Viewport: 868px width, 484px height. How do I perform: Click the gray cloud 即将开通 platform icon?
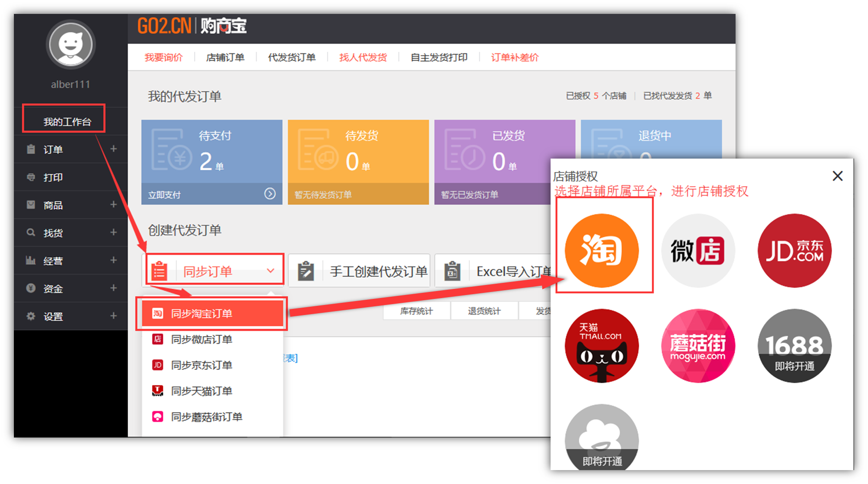601,437
